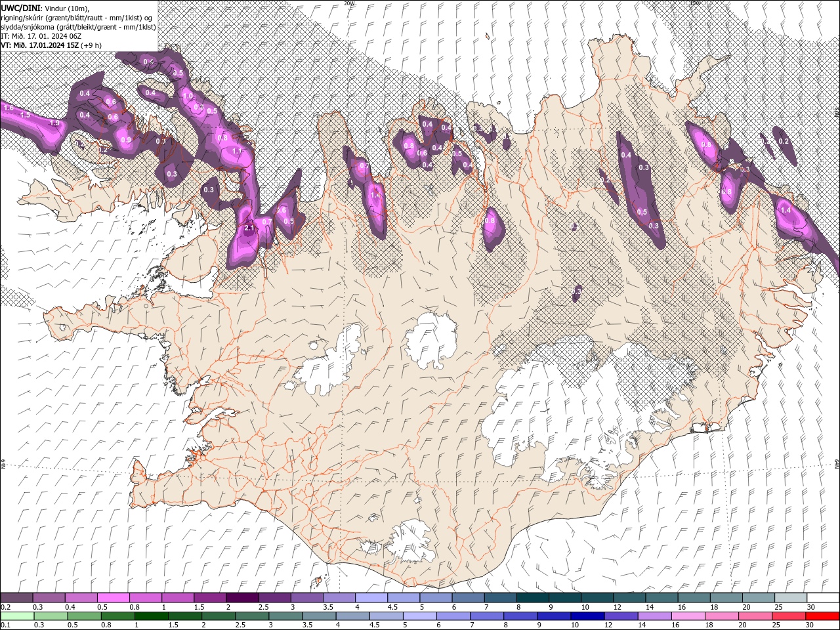The width and height of the screenshot is (840, 630).
Task: Pick the darkest purple 2 mm snowfall swatch
Action: 241,598
